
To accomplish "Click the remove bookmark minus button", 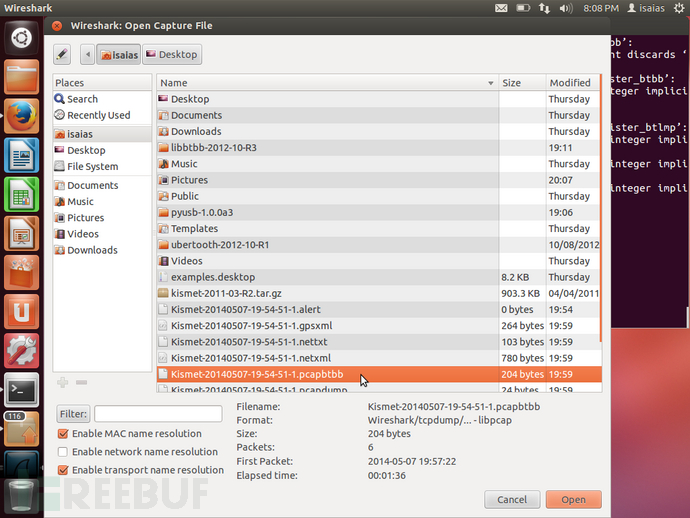I will [x=81, y=382].
